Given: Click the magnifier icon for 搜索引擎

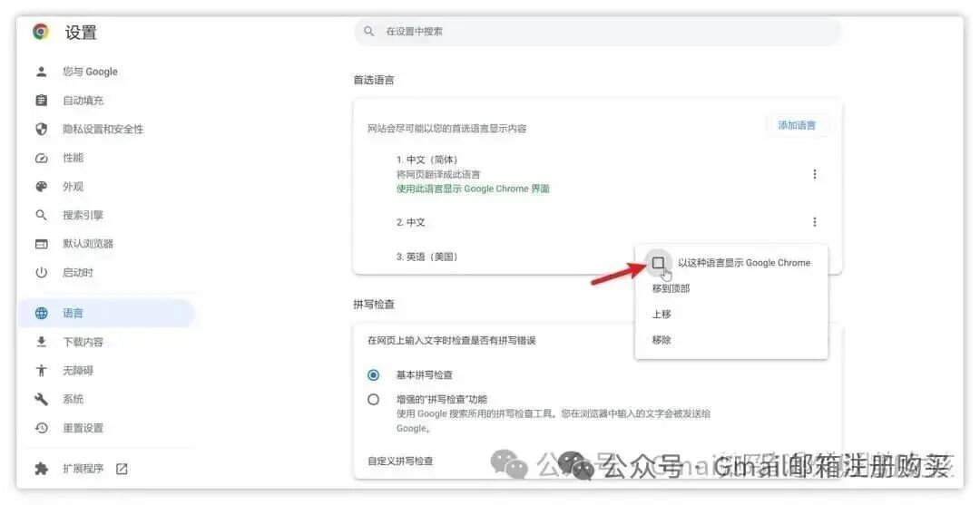Looking at the screenshot, I should [x=41, y=216].
